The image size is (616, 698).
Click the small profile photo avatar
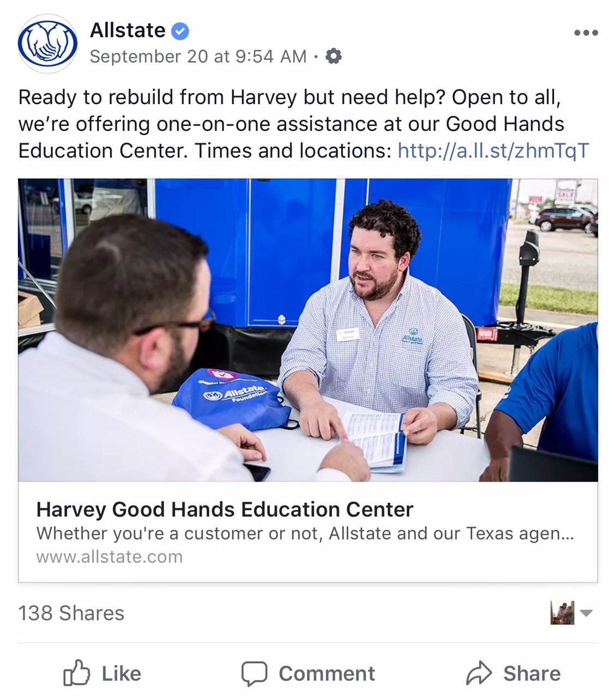[563, 613]
